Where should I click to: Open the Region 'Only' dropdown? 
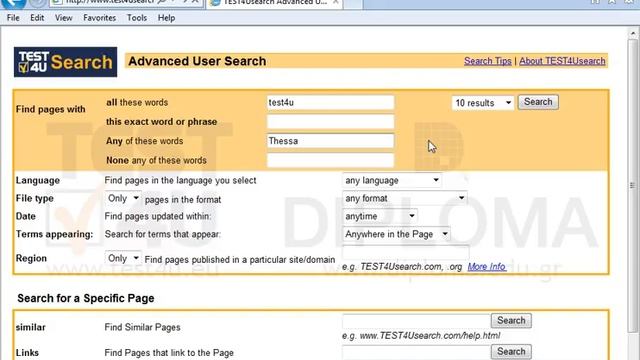pyautogui.click(x=123, y=258)
